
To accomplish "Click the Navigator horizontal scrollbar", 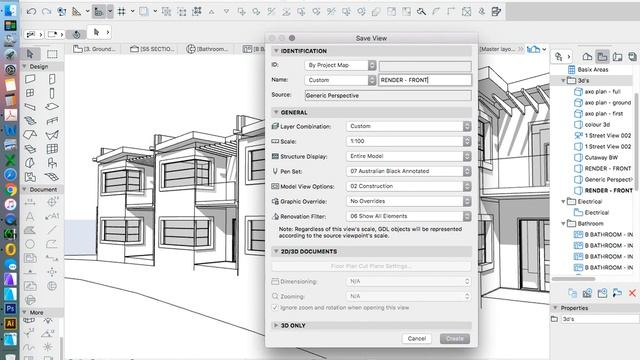I will click(x=573, y=279).
